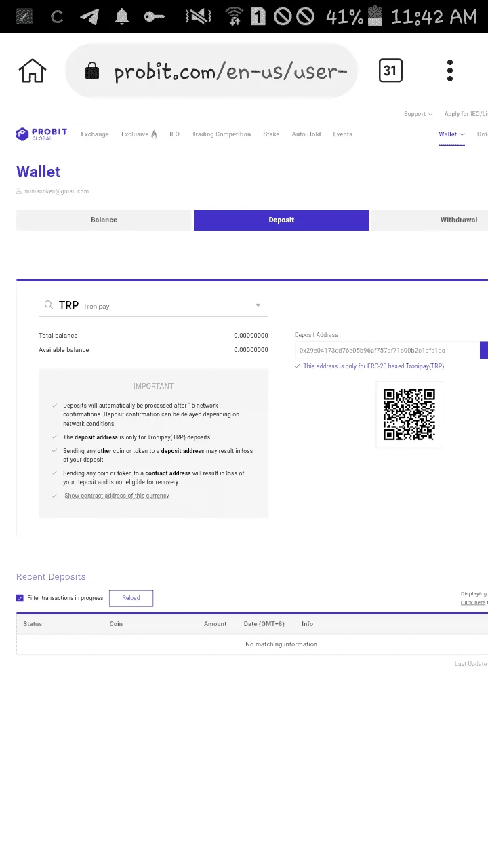Tap the key VPN icon in status bar

pos(155,16)
